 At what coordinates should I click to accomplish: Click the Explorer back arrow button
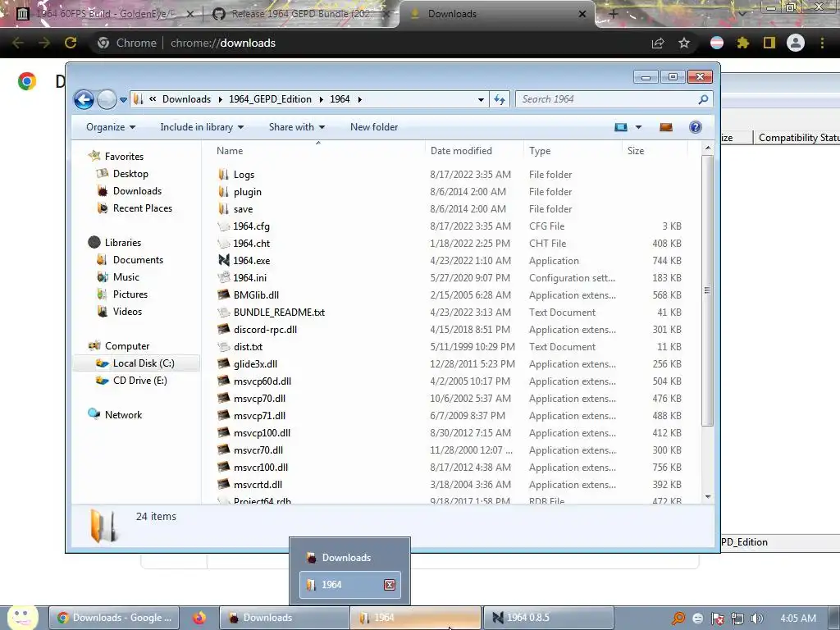[x=84, y=99]
